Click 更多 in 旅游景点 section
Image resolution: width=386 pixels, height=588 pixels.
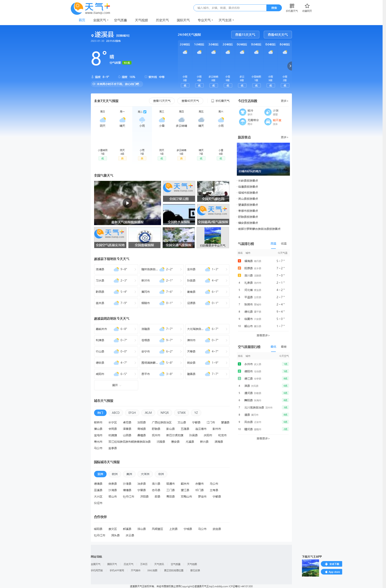[284, 137]
